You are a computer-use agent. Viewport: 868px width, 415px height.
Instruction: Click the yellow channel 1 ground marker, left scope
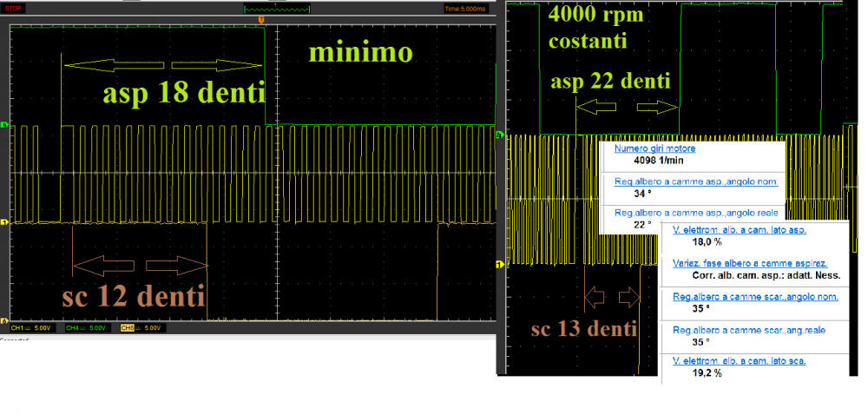pos(4,222)
